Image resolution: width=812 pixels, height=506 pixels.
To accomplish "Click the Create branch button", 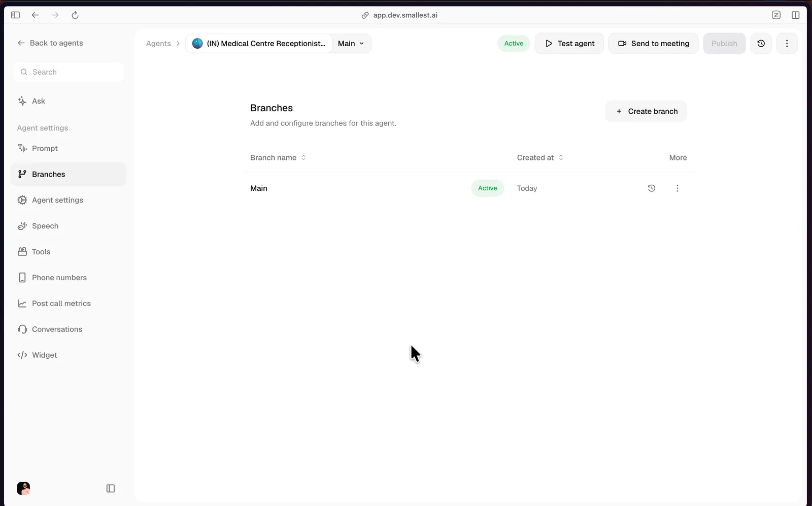I will 646,111.
